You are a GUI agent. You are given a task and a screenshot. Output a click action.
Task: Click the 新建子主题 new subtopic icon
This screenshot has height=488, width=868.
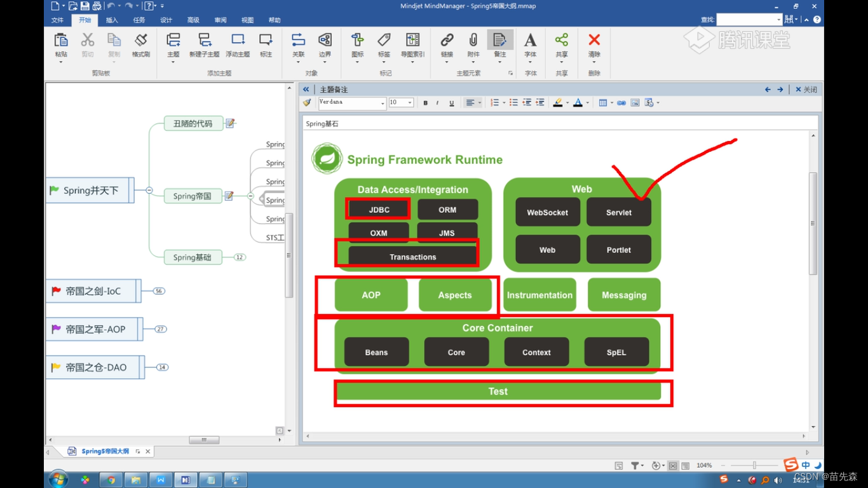point(205,41)
